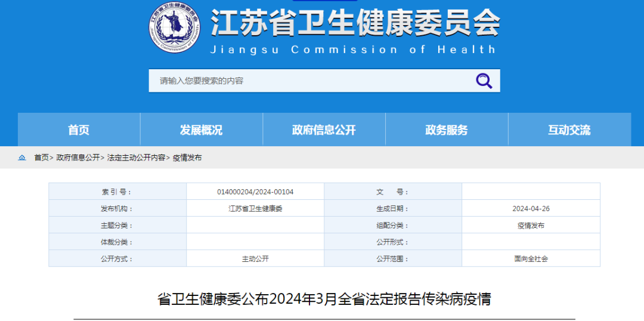Click the Jiangsu Commission of Health English subtitle

pyautogui.click(x=353, y=50)
